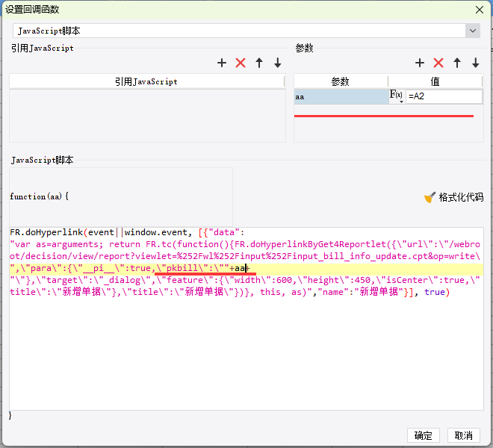Delete the selected referenced JavaScript entry
The width and height of the screenshot is (493, 448).
(x=241, y=63)
